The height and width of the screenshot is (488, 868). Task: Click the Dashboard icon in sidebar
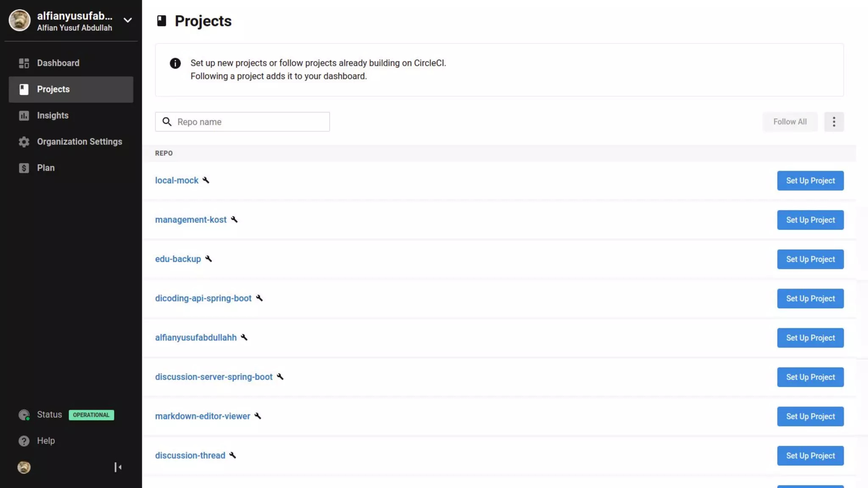pos(24,63)
